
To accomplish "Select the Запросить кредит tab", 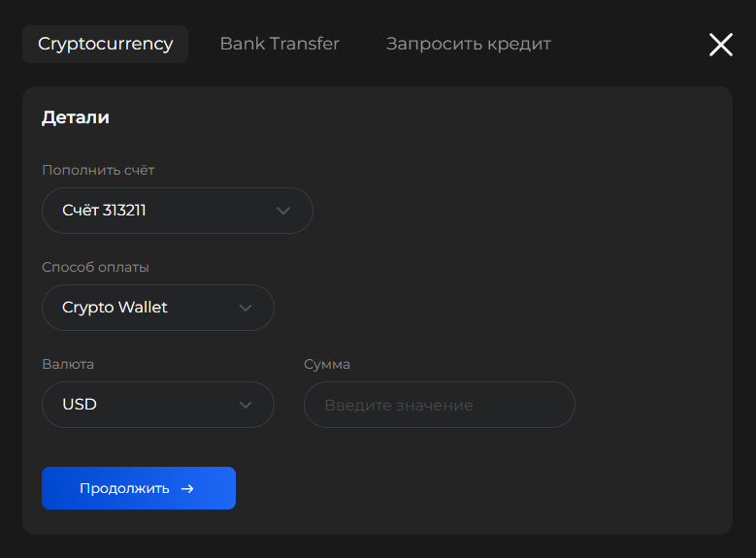I will [x=469, y=44].
